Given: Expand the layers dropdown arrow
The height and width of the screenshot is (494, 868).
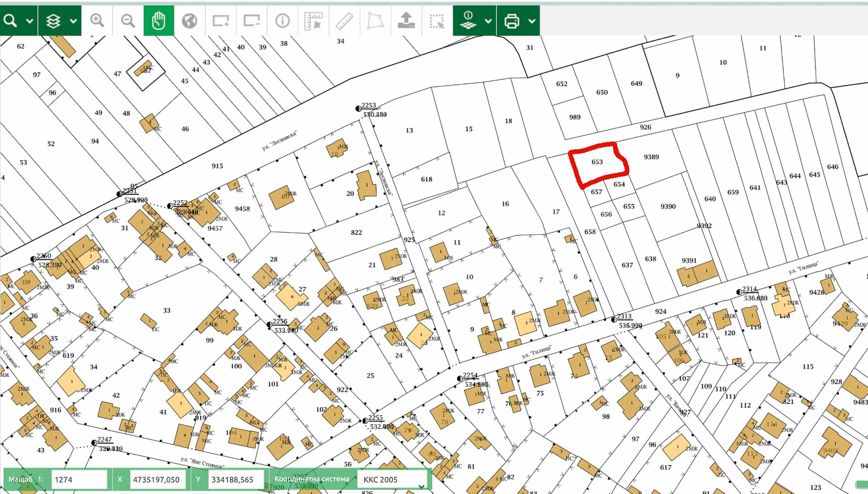Looking at the screenshot, I should tap(73, 21).
